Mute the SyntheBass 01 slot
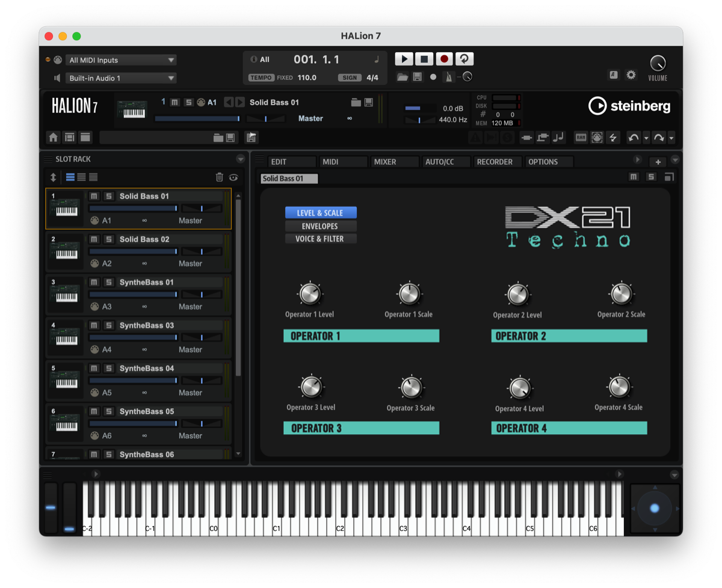The width and height of the screenshot is (722, 588). pos(94,282)
